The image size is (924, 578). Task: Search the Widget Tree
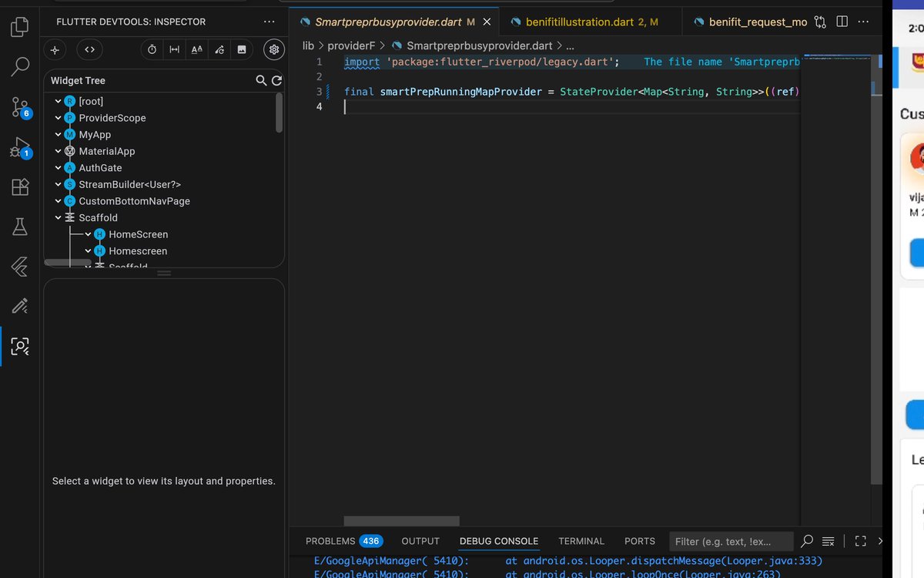262,80
